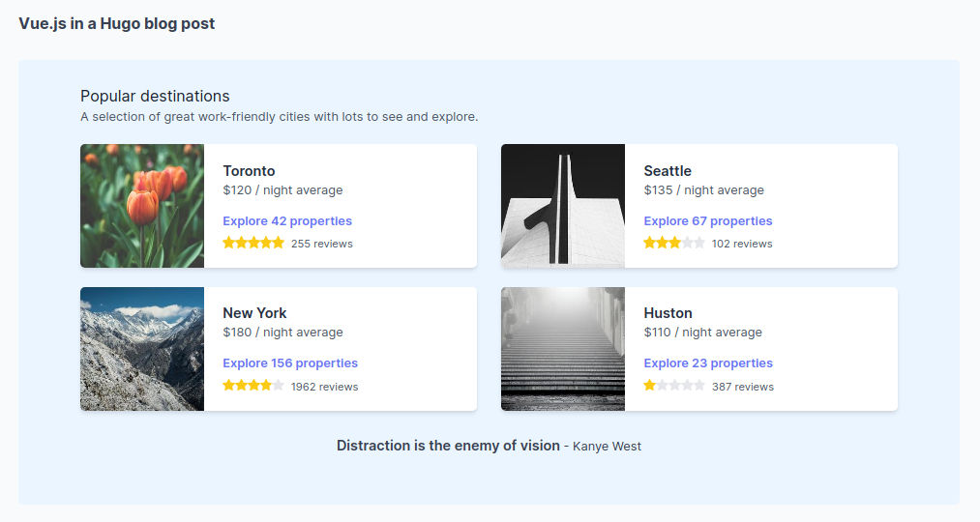Screen dimensions: 980x522
Task: Click the last empty star on Seattle's rating
Action: pyautogui.click(x=699, y=243)
